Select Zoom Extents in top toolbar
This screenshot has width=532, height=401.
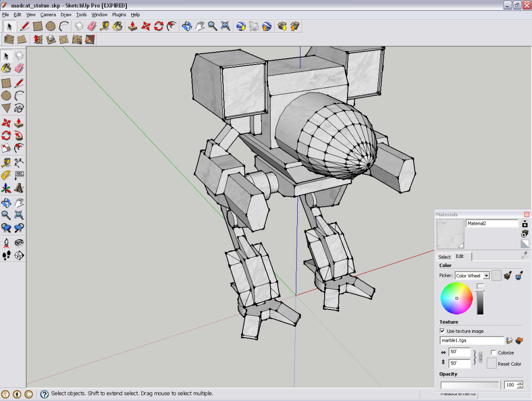click(x=225, y=26)
